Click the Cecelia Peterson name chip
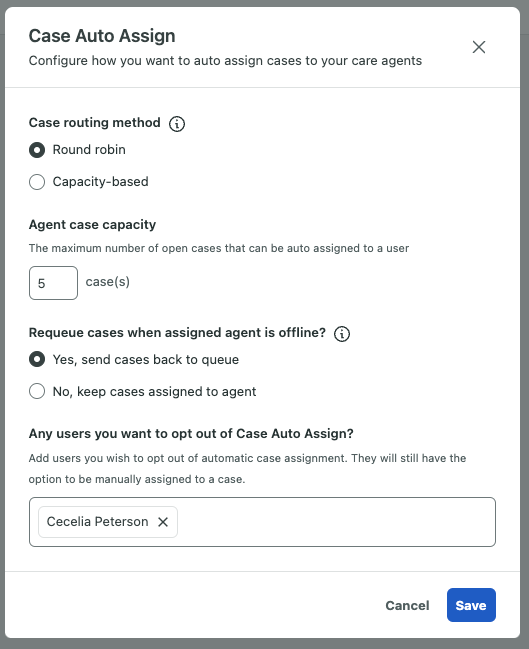 click(x=97, y=522)
